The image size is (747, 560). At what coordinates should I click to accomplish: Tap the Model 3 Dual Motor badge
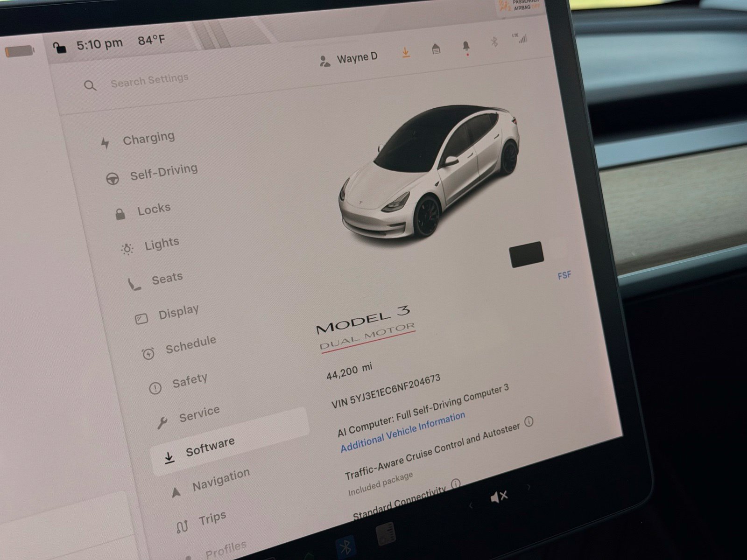365,329
